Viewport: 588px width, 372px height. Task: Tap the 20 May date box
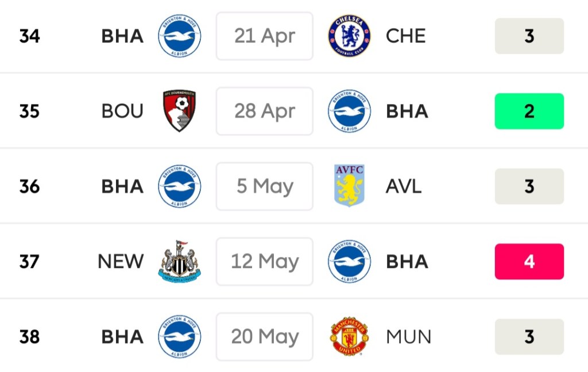tap(265, 336)
